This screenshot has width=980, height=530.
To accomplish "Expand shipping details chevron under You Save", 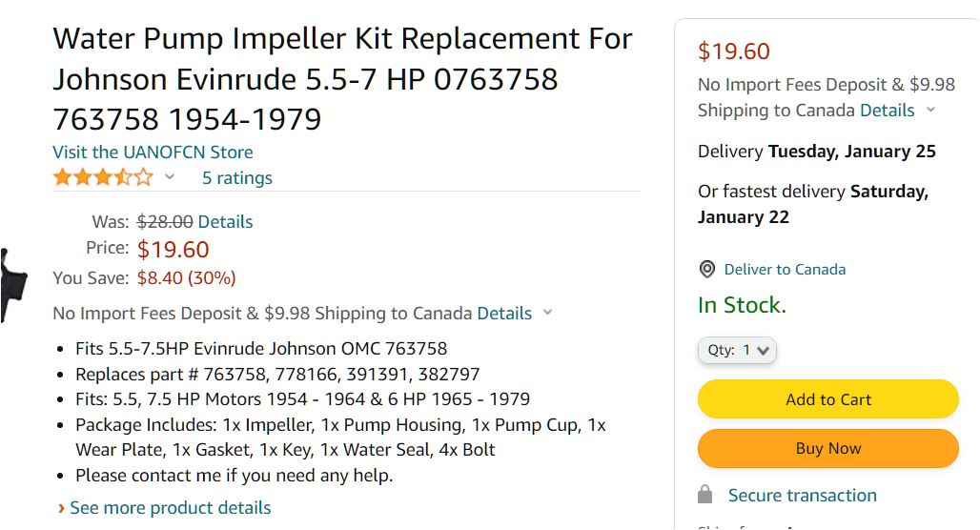I will (547, 313).
